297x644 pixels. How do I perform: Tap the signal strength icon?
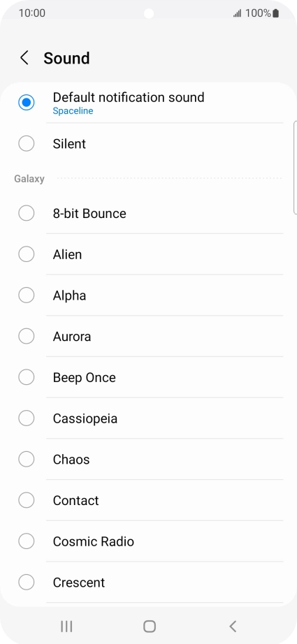(x=238, y=14)
